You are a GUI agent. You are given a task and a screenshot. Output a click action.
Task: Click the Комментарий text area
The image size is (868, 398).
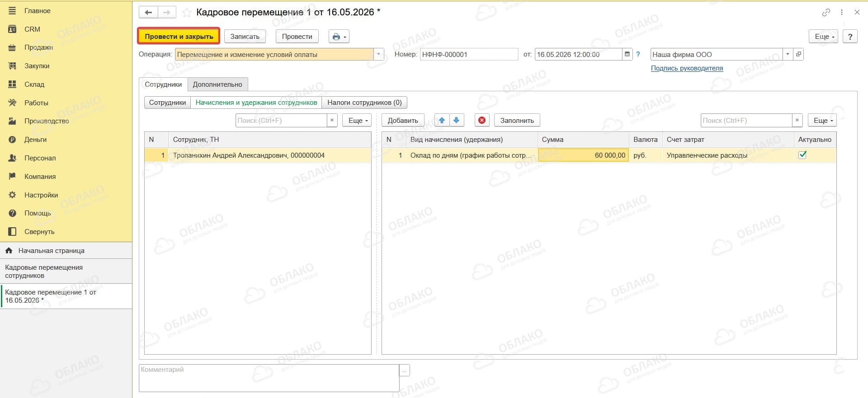[269, 378]
